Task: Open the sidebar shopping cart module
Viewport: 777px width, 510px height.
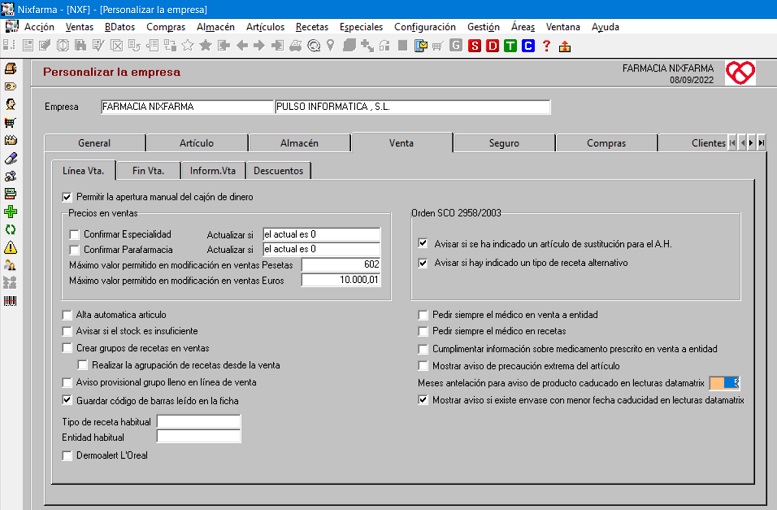Action: click(x=10, y=122)
